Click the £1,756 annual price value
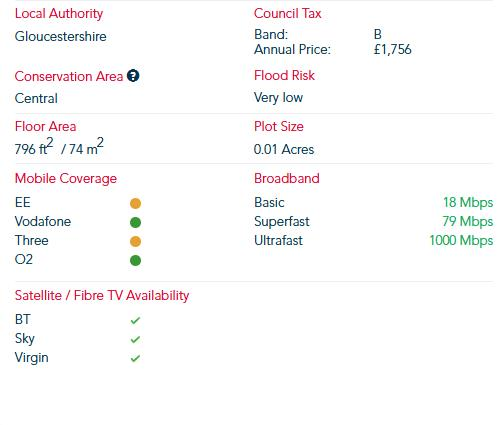 393,49
